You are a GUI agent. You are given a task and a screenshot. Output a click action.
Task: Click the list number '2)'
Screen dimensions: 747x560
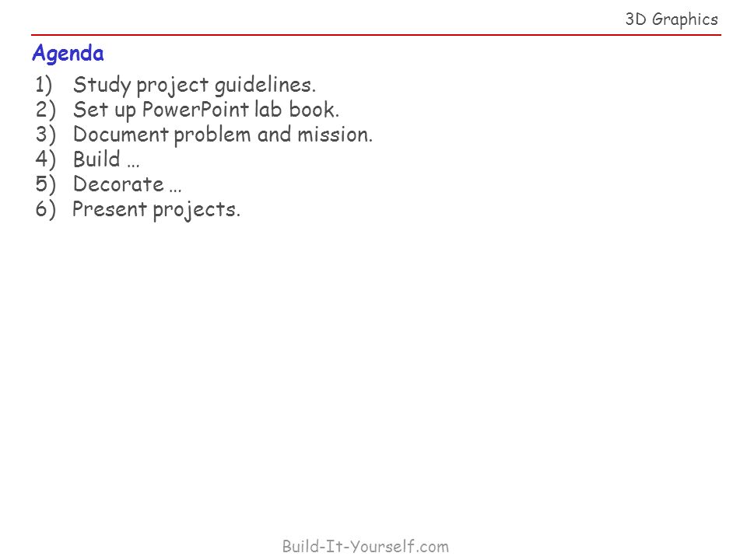tap(45, 110)
